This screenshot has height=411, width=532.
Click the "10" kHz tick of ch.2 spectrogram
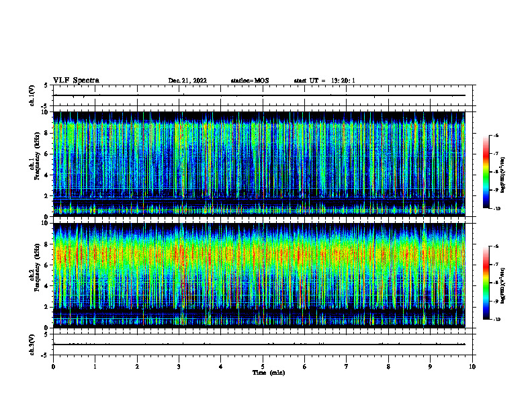(x=44, y=223)
